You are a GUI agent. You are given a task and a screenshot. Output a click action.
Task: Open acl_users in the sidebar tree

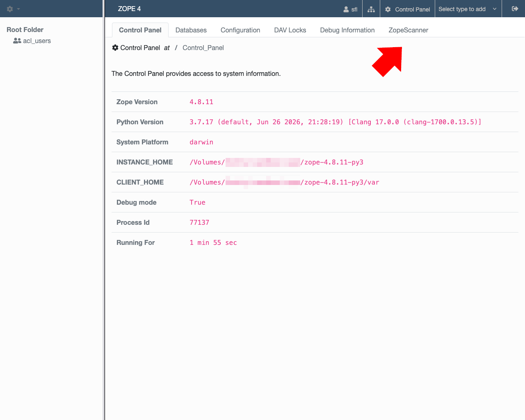[x=32, y=41]
